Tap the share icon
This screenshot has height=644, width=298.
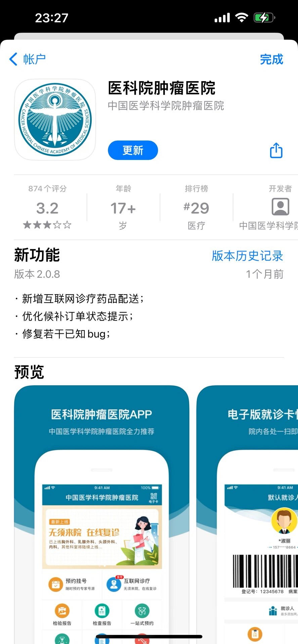coord(276,150)
